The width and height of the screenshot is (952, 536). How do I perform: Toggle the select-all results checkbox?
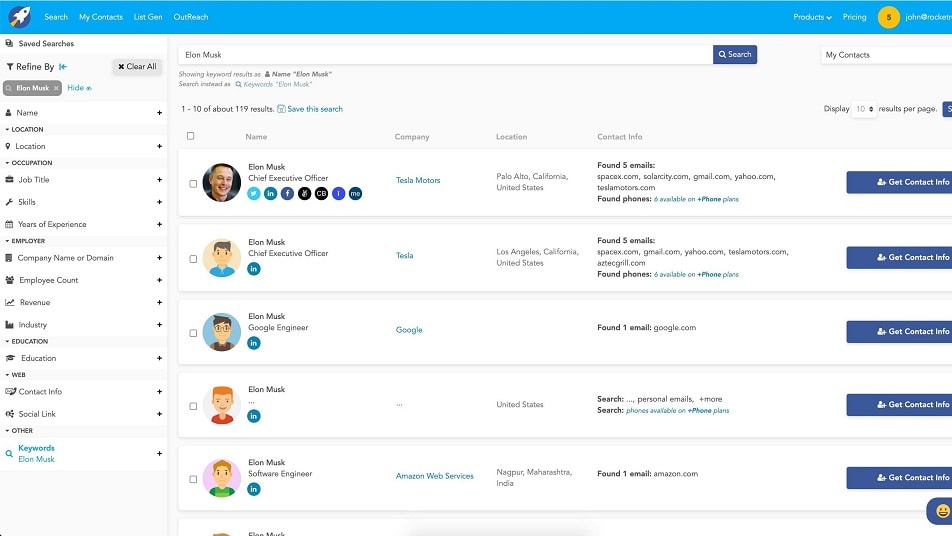[x=191, y=136]
